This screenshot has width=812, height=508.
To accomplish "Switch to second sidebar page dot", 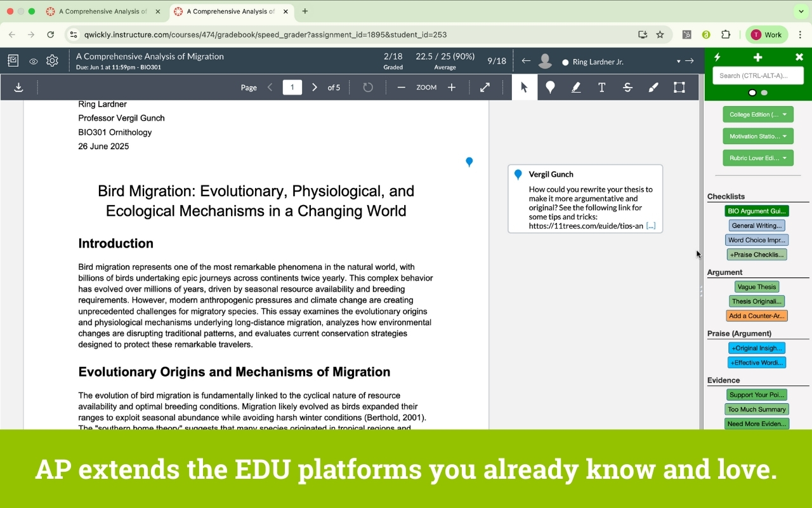I will coord(764,93).
